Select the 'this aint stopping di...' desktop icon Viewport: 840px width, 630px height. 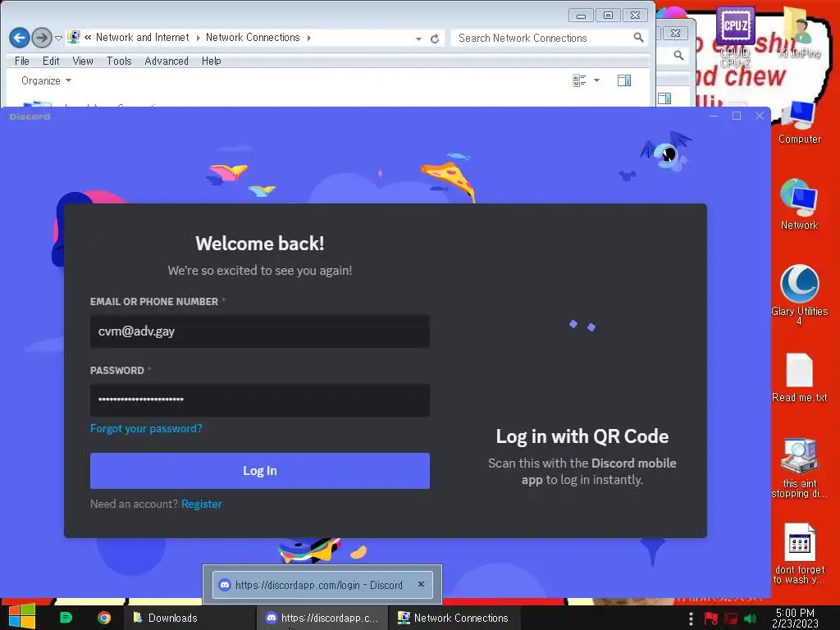799,468
